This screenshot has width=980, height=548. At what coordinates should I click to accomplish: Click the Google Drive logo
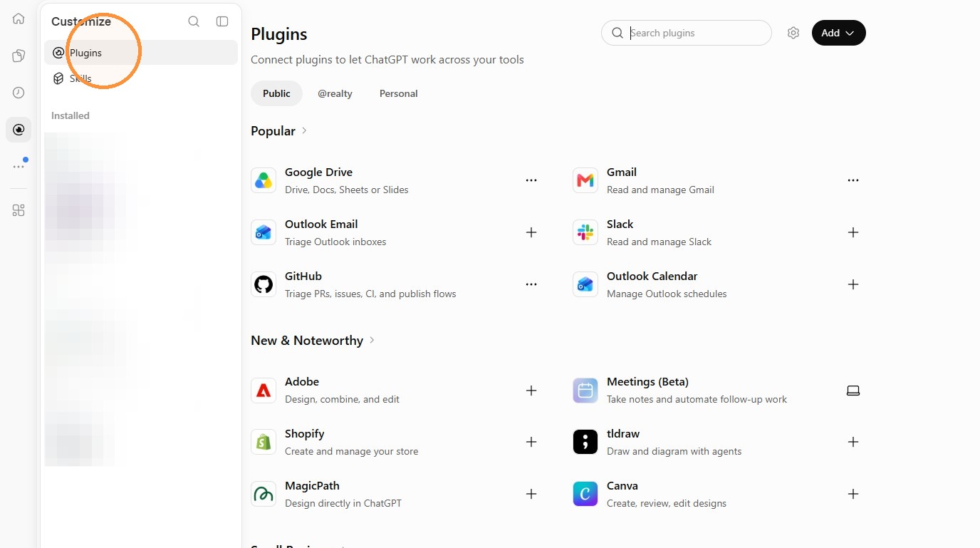[x=264, y=180]
